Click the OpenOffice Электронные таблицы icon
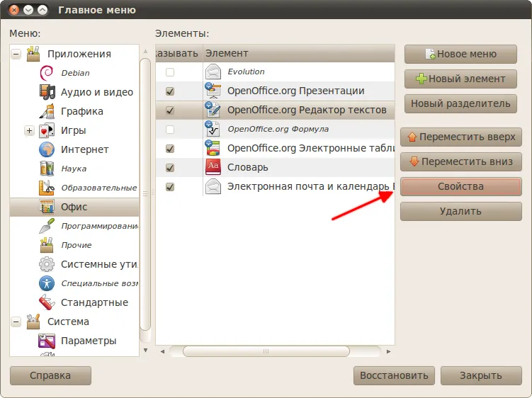The image size is (532, 398). [213, 148]
